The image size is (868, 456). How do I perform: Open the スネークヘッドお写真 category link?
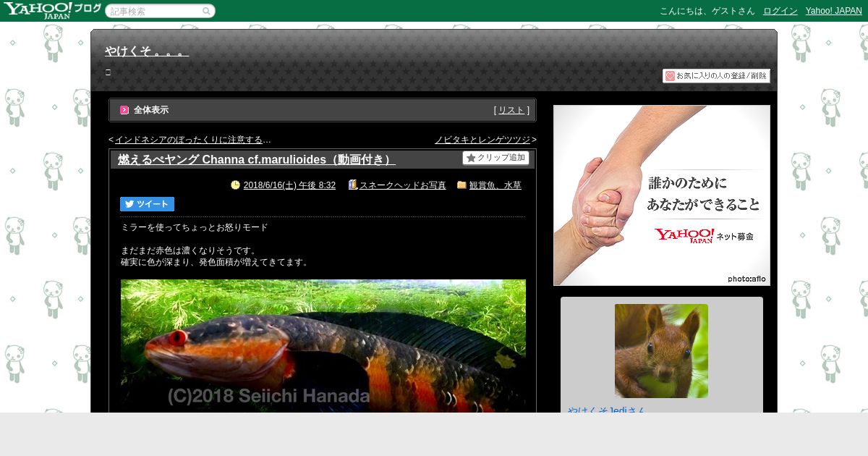coord(402,185)
